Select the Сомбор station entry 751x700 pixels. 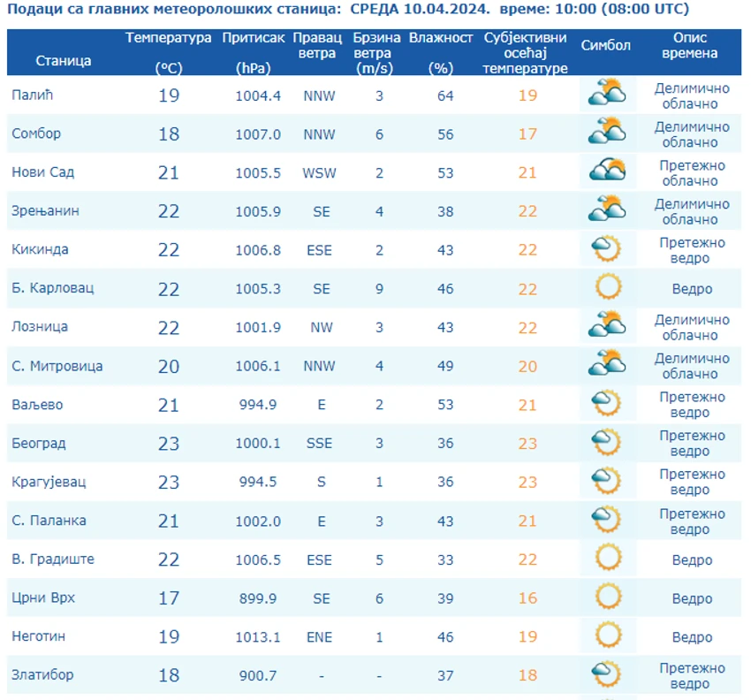[x=36, y=133]
